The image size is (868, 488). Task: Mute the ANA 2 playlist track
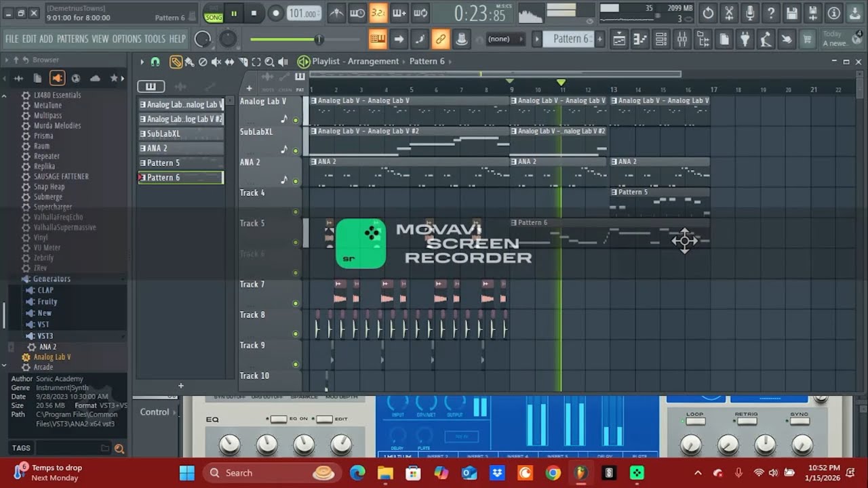click(296, 181)
